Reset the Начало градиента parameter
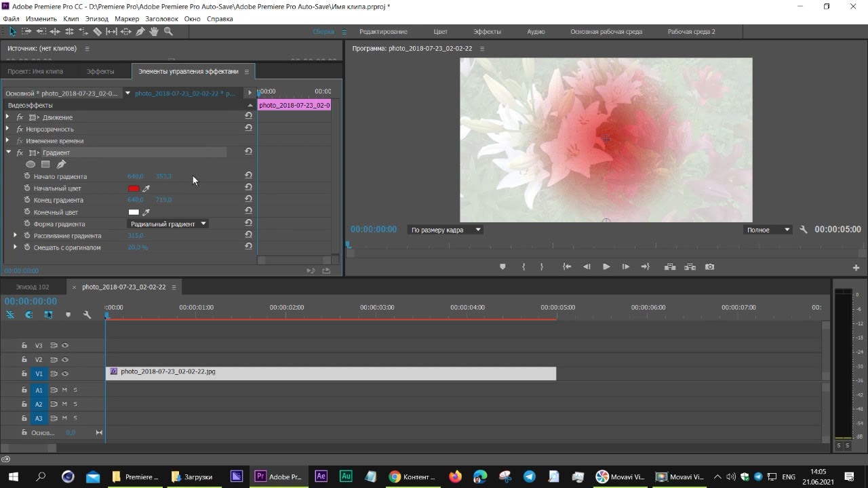The image size is (868, 488). (248, 176)
